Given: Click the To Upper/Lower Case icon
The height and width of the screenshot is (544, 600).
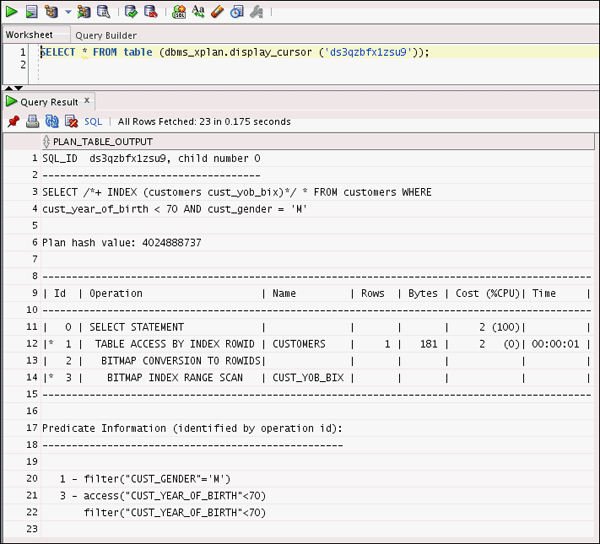Looking at the screenshot, I should [198, 12].
